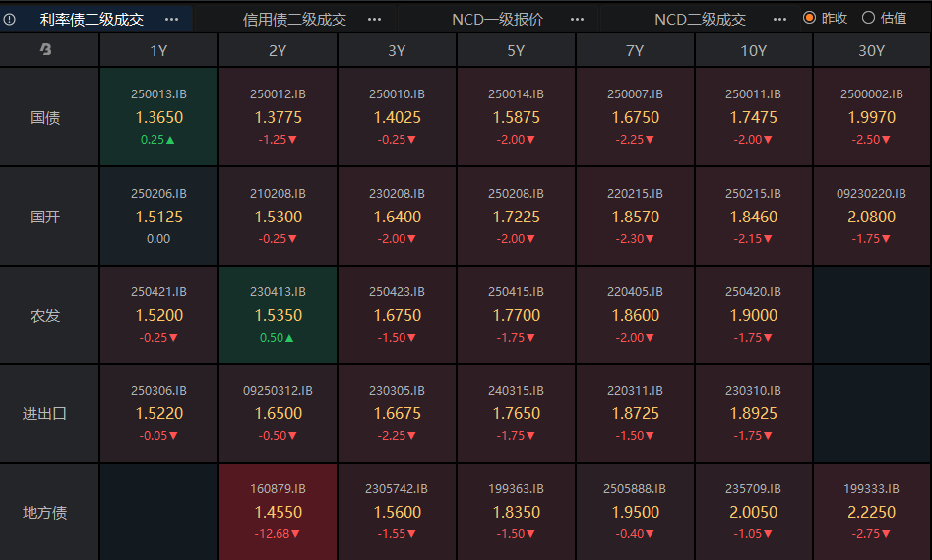Open bond 09230220.IB cell at 2.0800

pyautogui.click(x=871, y=216)
